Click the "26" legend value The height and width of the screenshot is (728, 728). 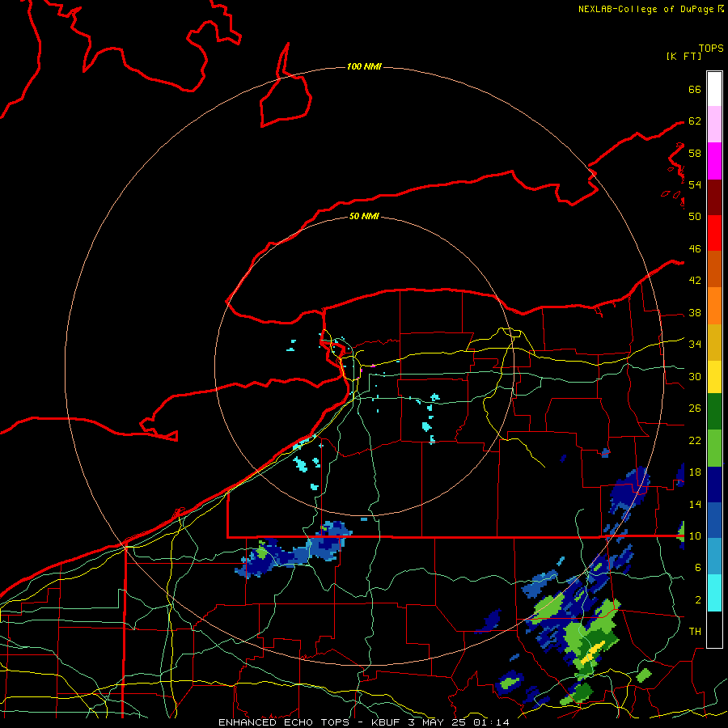pyautogui.click(x=695, y=408)
